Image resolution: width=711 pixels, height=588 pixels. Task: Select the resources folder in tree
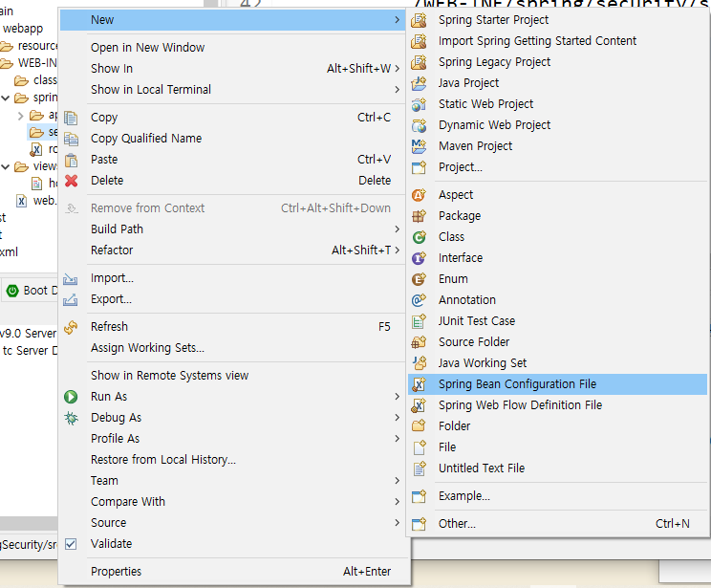(x=37, y=46)
